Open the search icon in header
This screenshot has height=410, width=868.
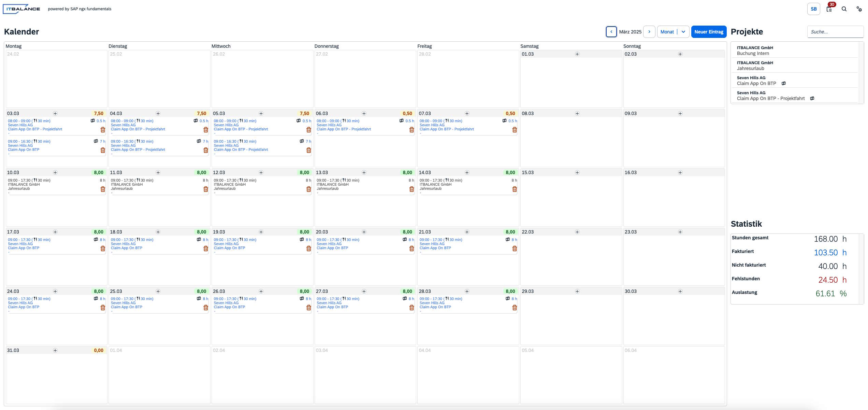coord(844,9)
